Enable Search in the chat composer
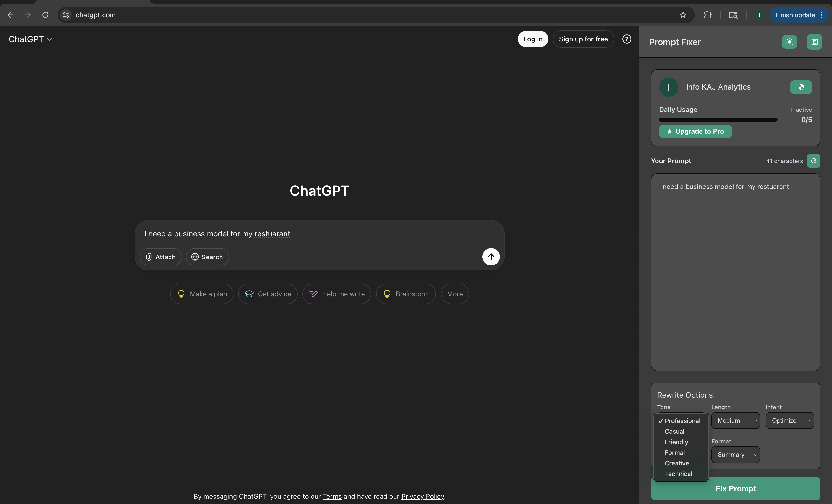Screen dimensions: 832x504 207,257
